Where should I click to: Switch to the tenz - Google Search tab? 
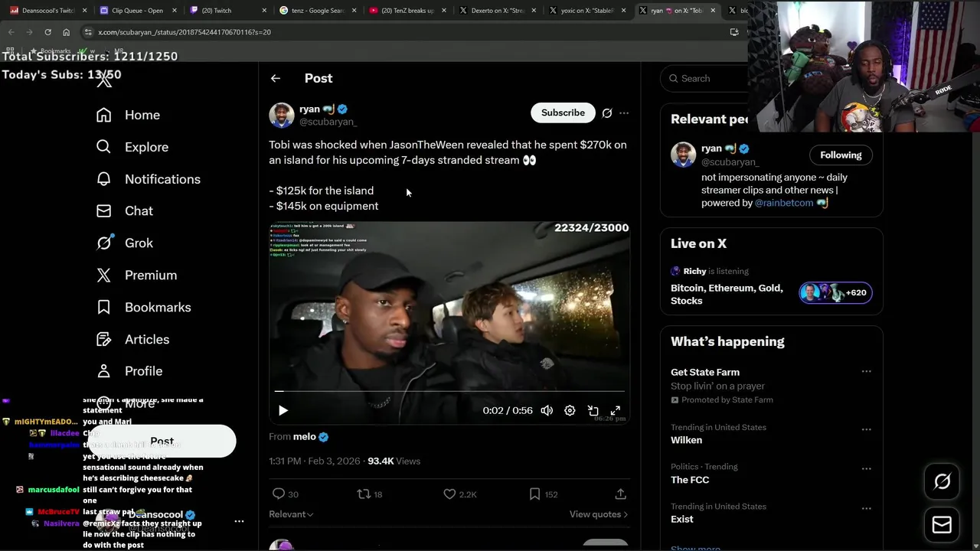pos(316,11)
